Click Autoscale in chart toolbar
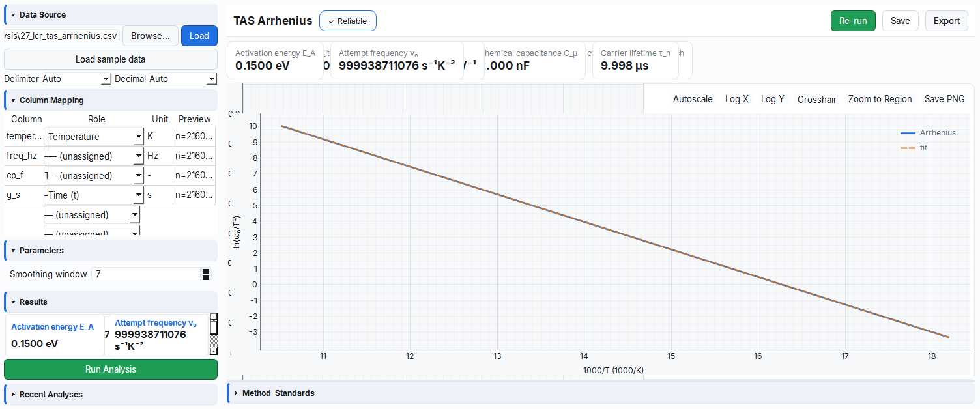The image size is (980, 409). (x=693, y=99)
